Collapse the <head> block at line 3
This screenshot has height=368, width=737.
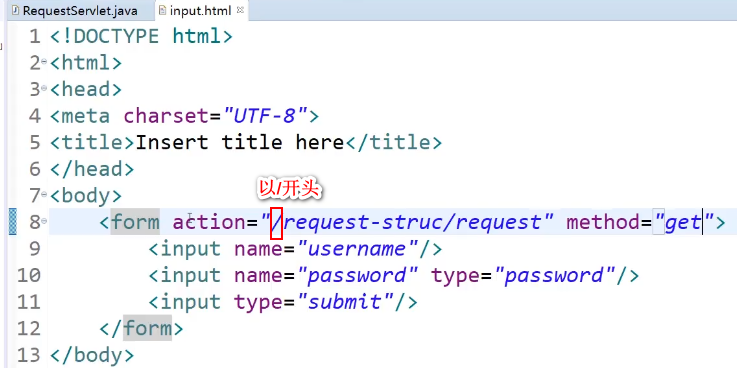pos(44,88)
